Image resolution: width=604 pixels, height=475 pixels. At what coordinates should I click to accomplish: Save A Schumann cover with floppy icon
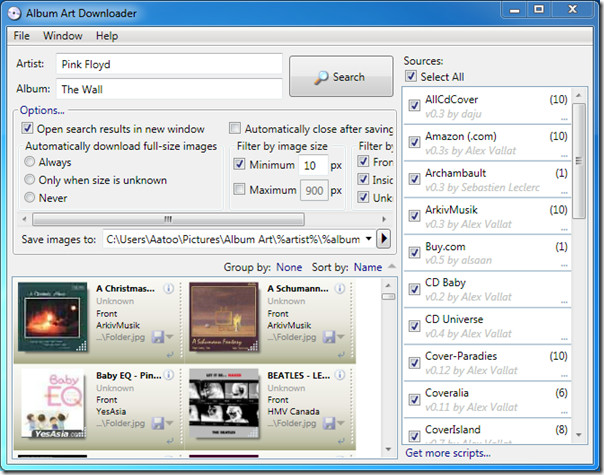329,337
